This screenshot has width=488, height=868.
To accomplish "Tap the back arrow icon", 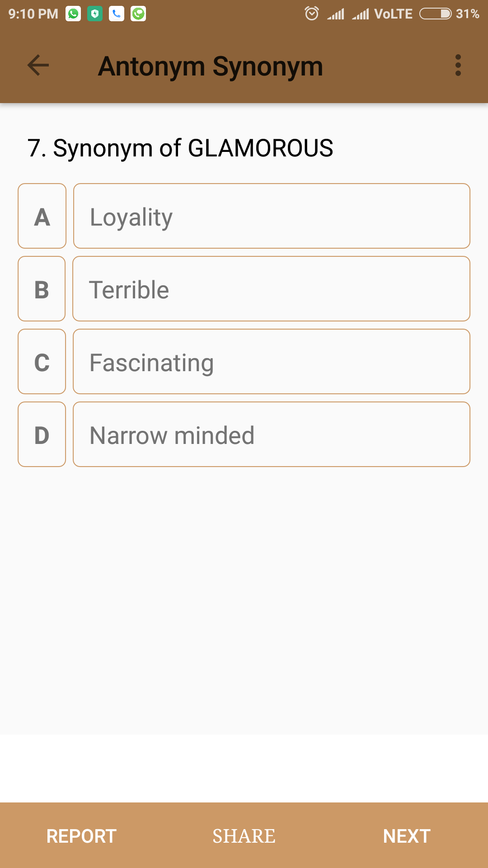I will [x=38, y=66].
